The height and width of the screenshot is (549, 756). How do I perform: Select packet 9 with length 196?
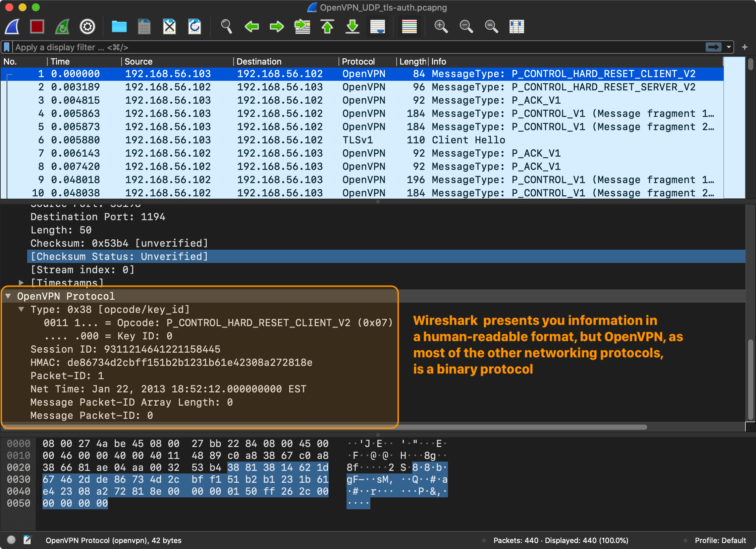362,180
